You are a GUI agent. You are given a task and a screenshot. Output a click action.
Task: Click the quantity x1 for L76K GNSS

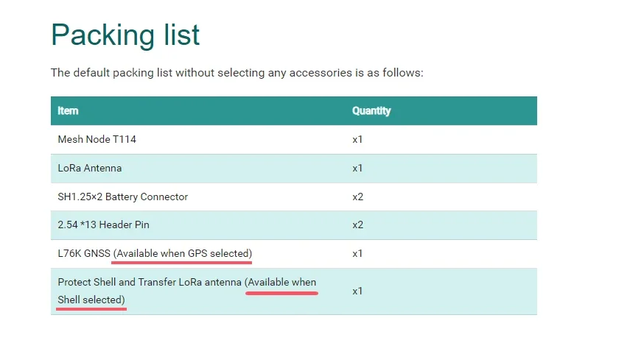[x=357, y=253]
